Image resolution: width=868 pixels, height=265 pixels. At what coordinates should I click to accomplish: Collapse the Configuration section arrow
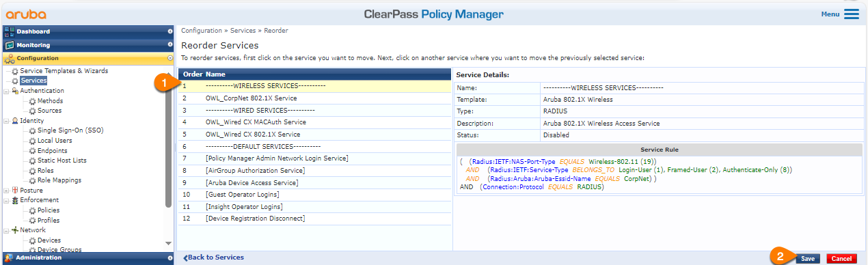tap(169, 59)
